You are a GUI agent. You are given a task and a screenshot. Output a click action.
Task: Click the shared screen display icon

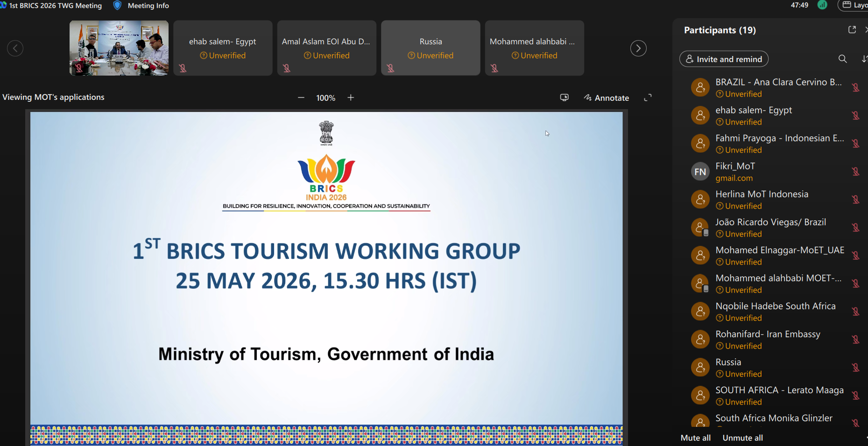coord(564,98)
